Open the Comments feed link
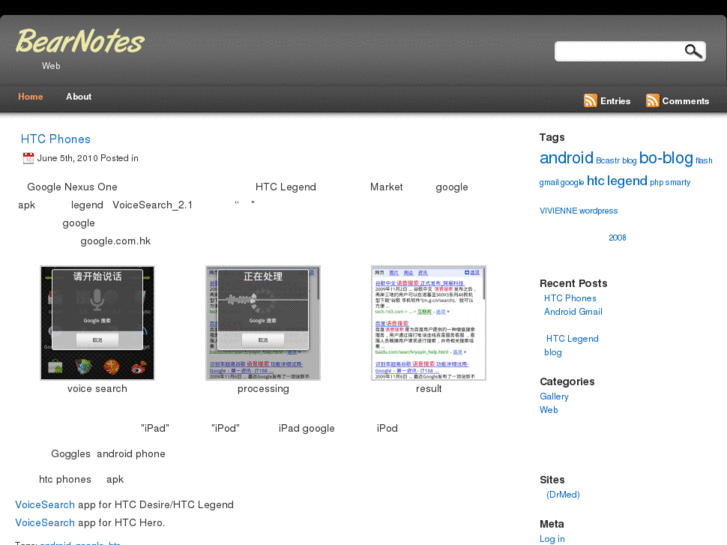 [685, 101]
